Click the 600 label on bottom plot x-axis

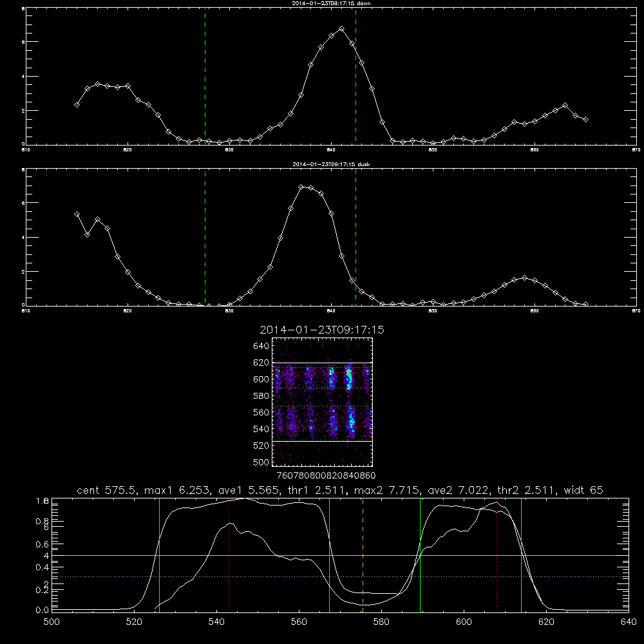[464, 622]
